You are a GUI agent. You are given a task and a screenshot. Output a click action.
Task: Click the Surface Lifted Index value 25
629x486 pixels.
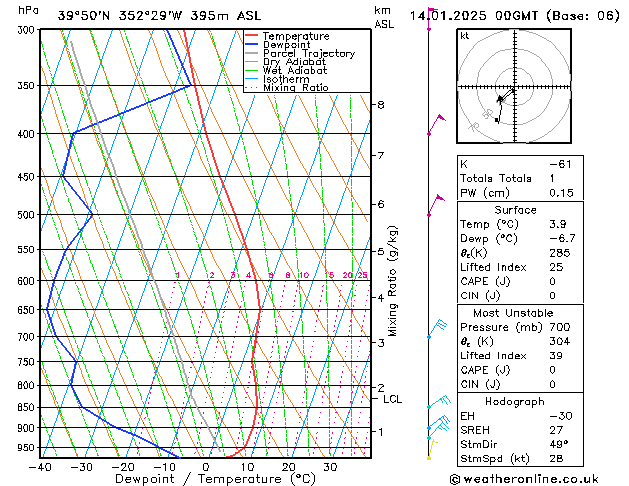pyautogui.click(x=556, y=267)
